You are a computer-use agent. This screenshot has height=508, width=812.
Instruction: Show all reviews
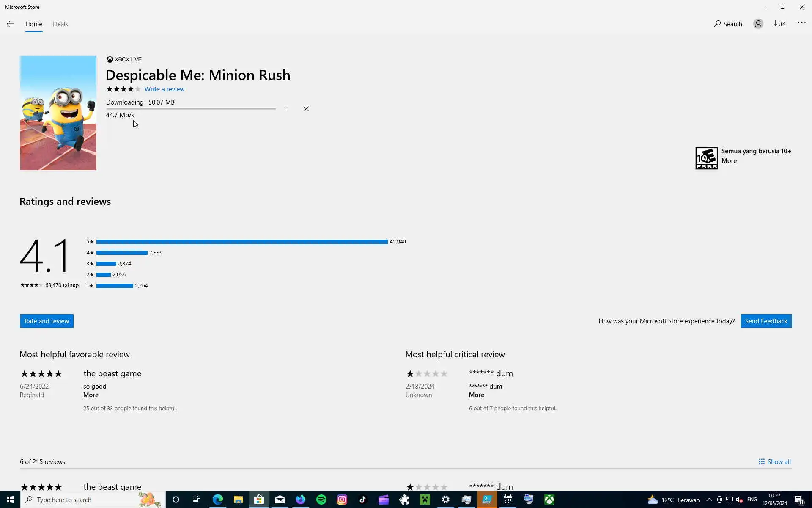pos(775,461)
